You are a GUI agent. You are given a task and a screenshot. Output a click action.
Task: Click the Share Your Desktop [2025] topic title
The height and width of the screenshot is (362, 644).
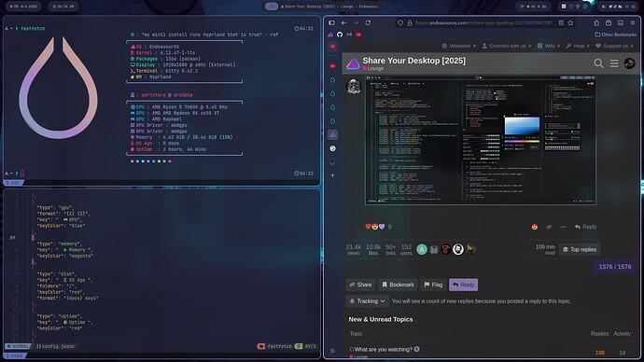point(414,61)
